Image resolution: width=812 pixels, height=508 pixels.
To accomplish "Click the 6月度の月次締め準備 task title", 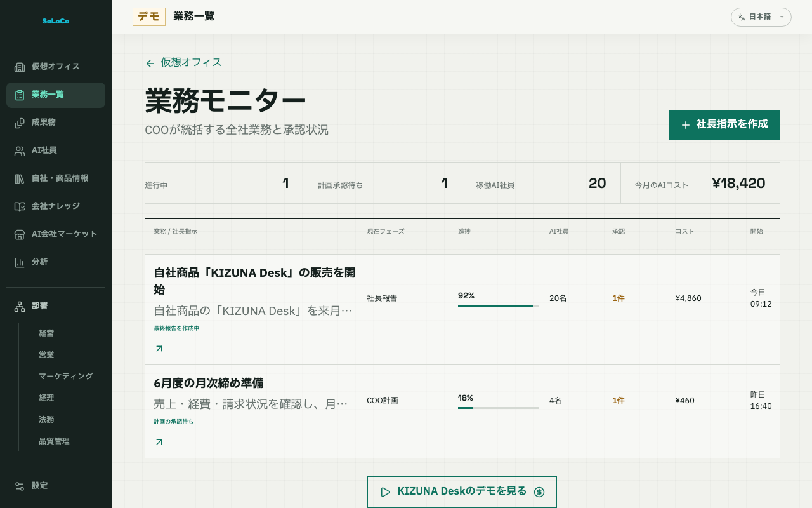I will click(209, 383).
